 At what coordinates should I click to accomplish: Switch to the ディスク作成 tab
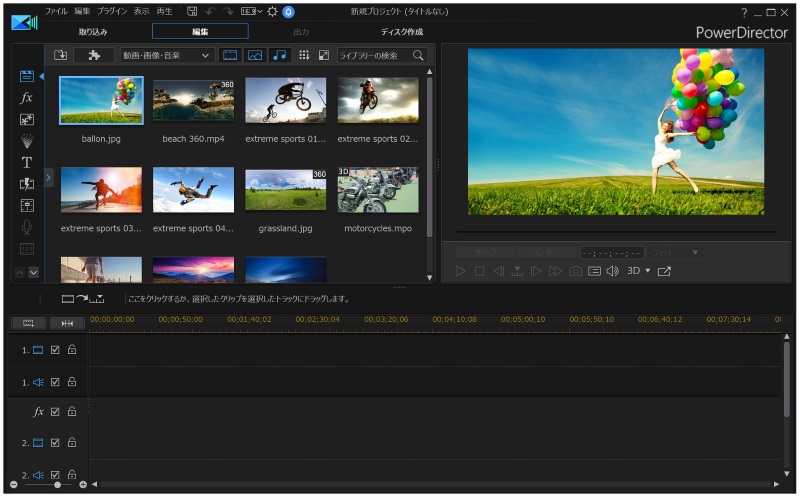(401, 32)
